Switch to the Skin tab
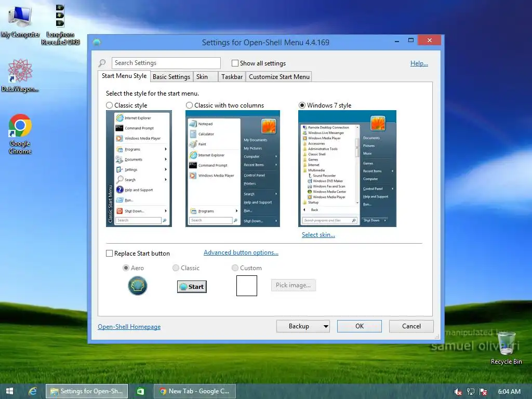The width and height of the screenshot is (532, 399). [x=205, y=77]
